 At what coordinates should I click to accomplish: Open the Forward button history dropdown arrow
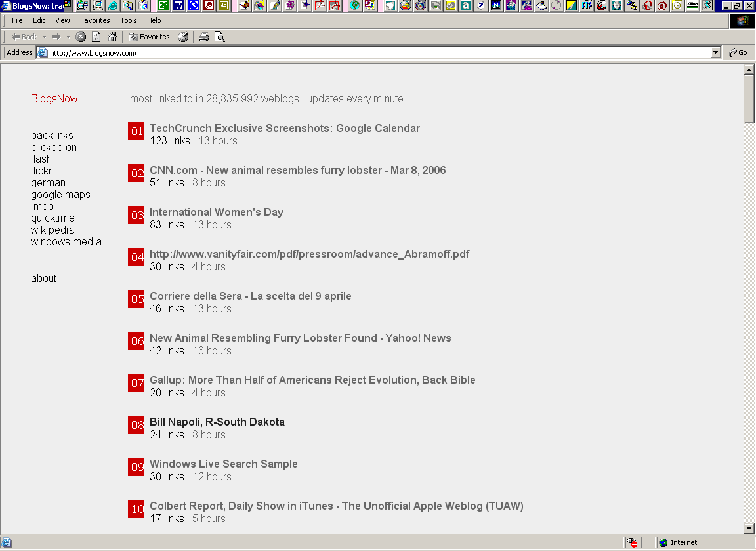point(68,37)
